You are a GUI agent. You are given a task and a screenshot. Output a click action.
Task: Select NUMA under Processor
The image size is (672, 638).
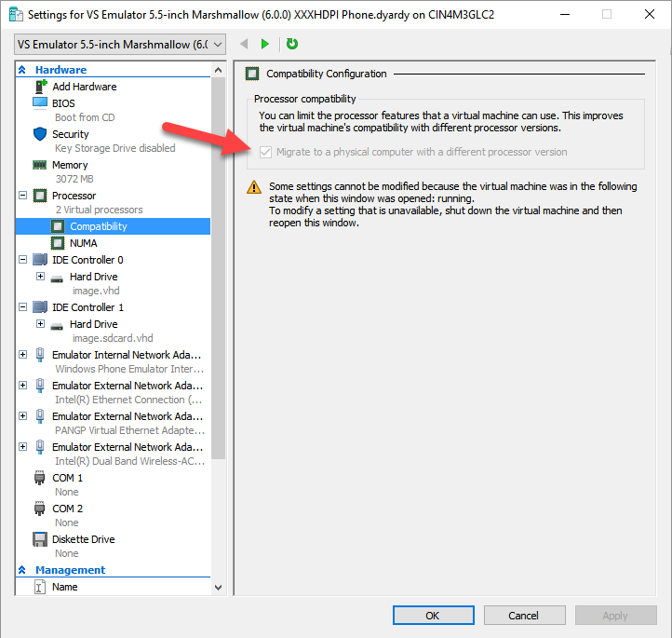click(x=83, y=243)
